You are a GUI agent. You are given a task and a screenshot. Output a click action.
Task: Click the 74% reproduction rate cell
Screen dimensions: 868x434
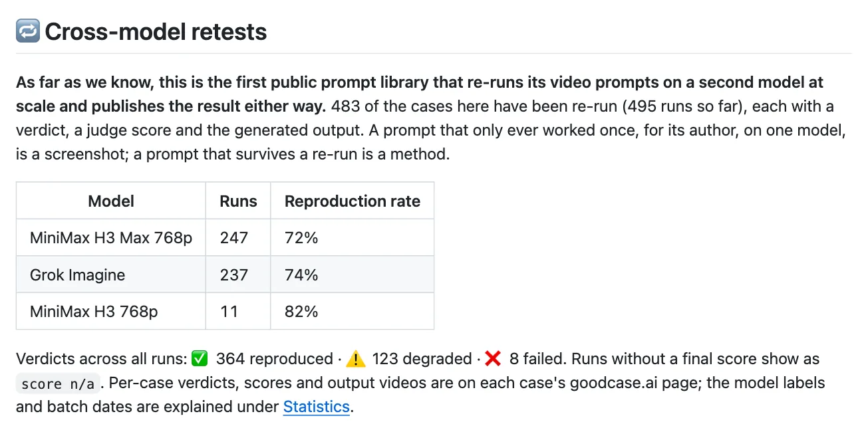pos(353,274)
